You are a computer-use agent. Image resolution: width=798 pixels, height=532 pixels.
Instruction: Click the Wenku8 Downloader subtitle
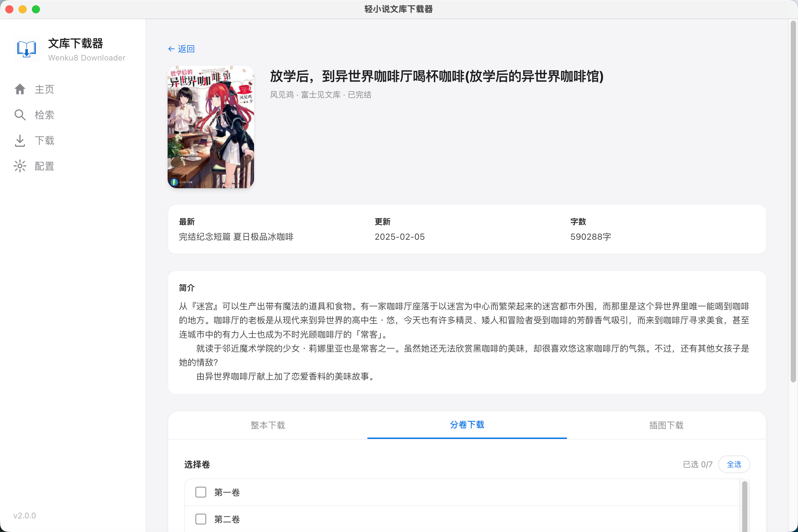87,58
